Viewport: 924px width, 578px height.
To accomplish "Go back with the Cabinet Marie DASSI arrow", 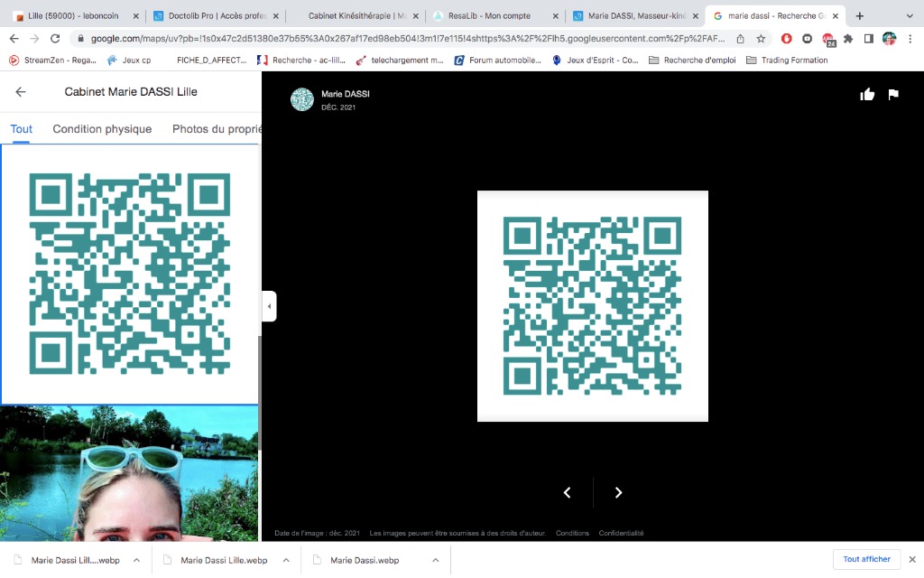I will coord(21,92).
